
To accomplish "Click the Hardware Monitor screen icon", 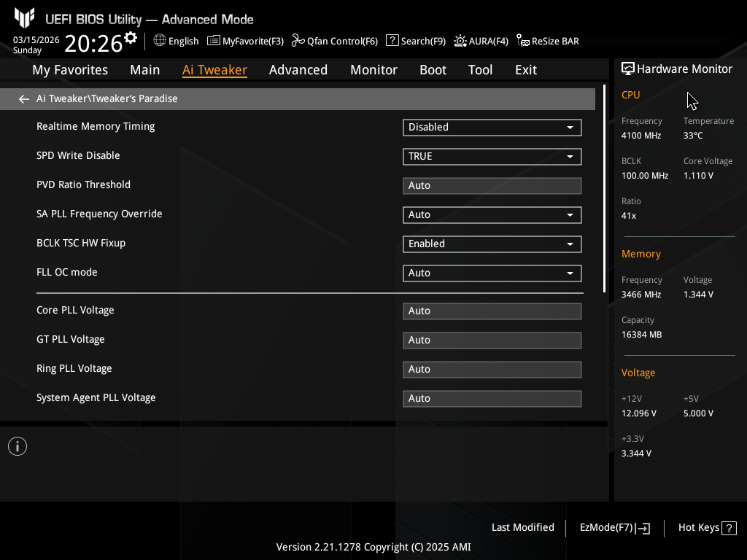I will coord(628,69).
